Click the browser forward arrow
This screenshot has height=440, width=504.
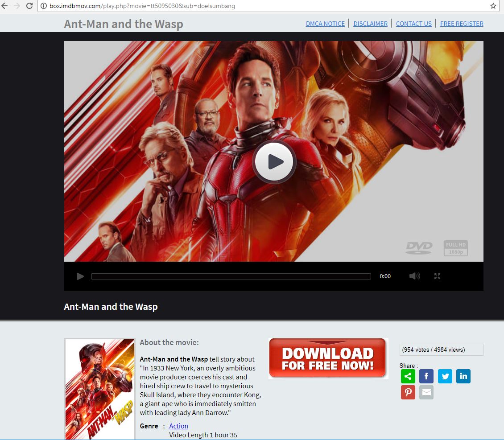coord(17,6)
